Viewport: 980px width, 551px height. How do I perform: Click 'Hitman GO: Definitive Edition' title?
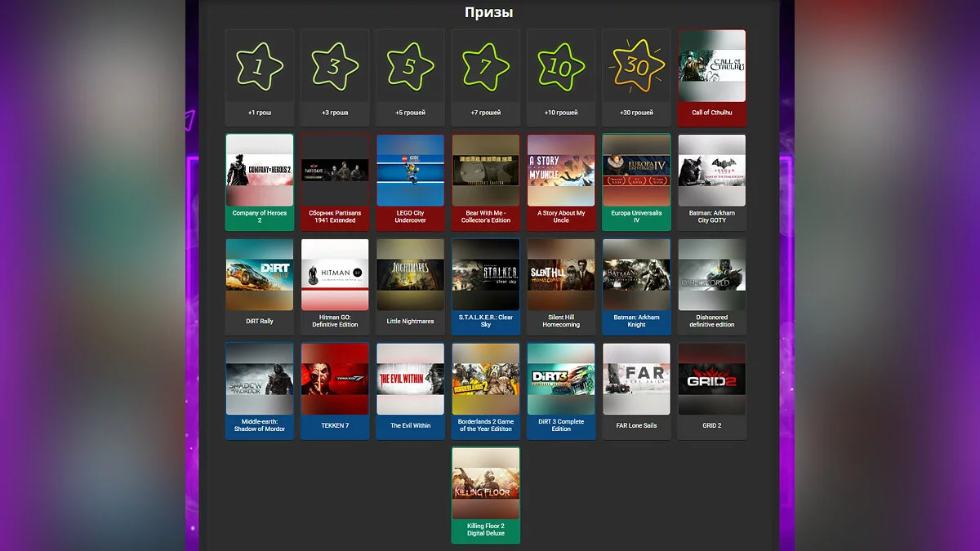(335, 321)
